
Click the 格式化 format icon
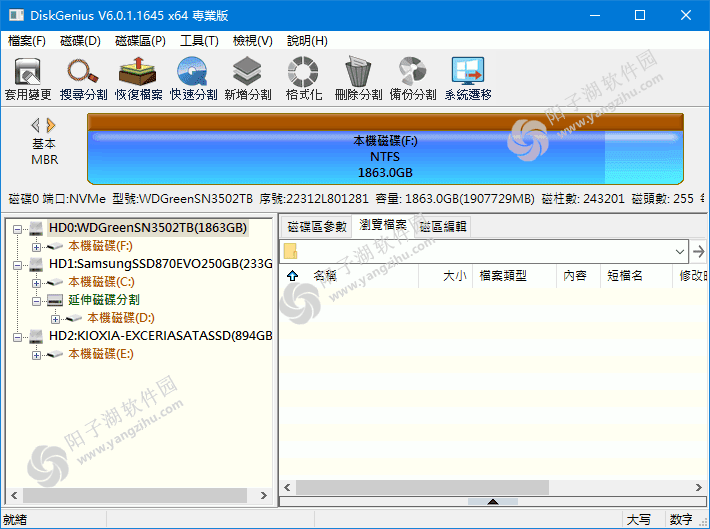click(303, 78)
